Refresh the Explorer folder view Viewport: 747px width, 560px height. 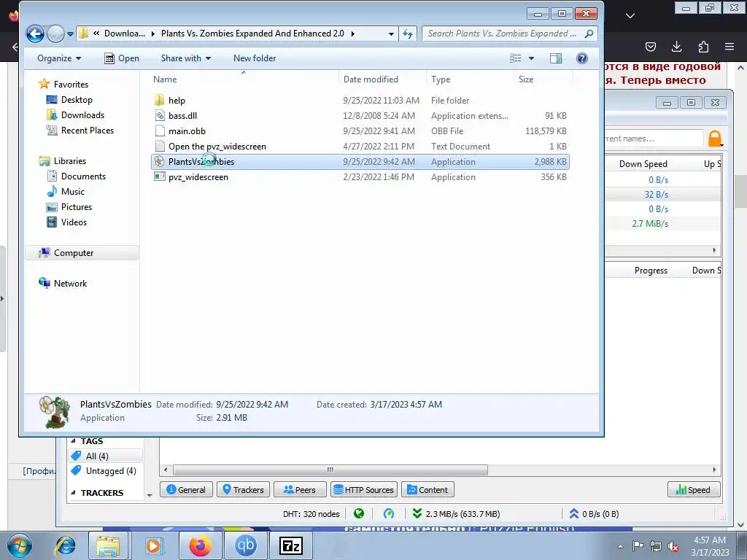coord(408,34)
